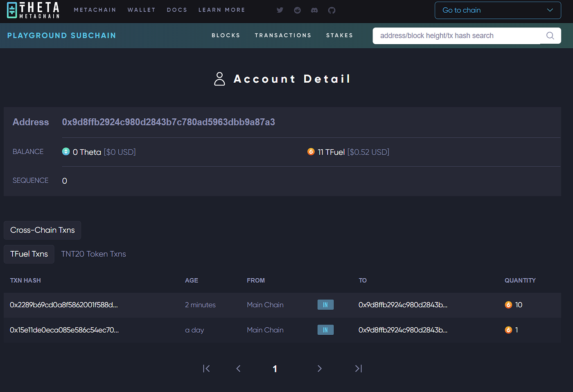
Task: Click the 'a day' age cell
Action: pos(194,330)
